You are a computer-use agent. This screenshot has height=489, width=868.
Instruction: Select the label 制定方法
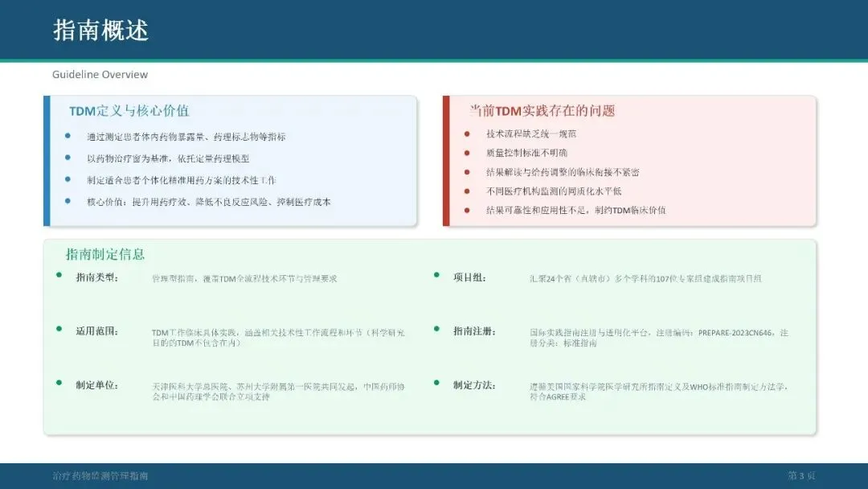[x=474, y=385]
